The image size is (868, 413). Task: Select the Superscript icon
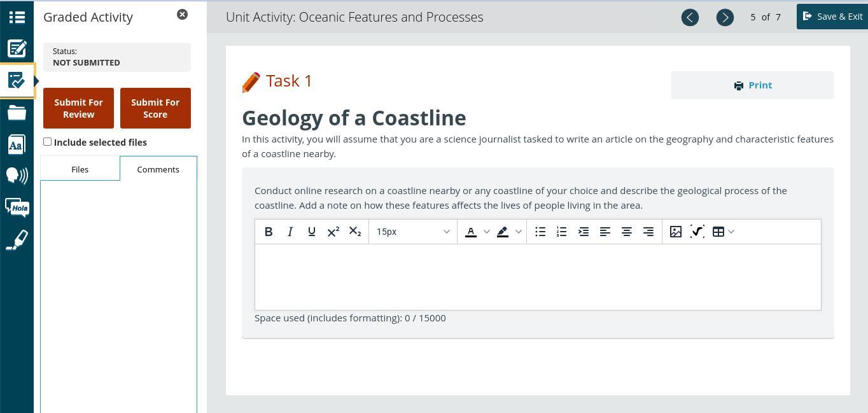(x=333, y=232)
